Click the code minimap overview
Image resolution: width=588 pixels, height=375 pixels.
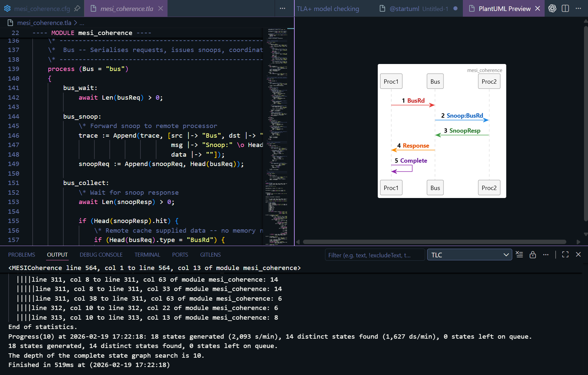tap(278, 133)
